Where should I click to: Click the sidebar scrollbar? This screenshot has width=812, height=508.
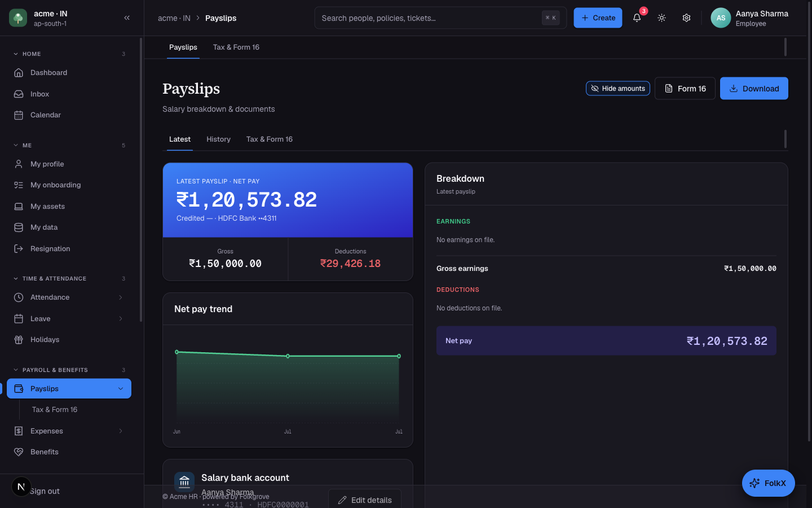[141, 179]
